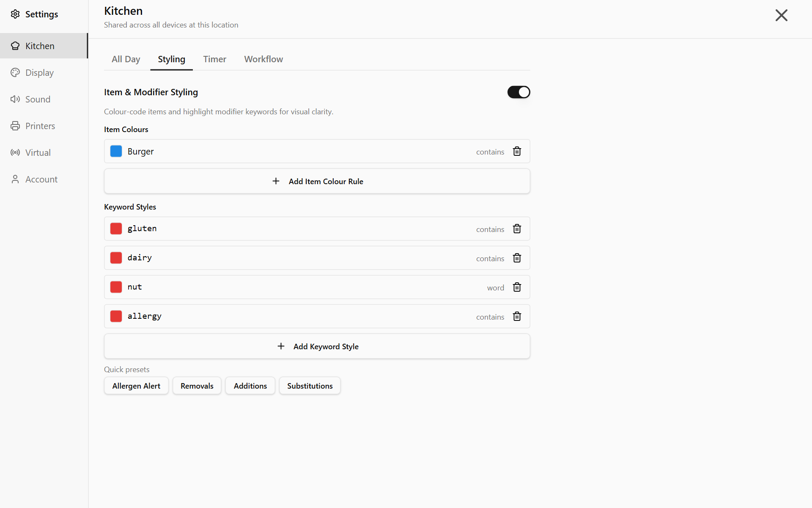Open the Printers settings section
Screen dimensions: 812x508
(44, 126)
